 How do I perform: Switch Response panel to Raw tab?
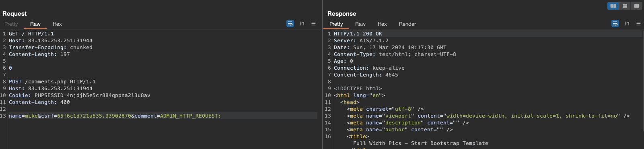360,24
